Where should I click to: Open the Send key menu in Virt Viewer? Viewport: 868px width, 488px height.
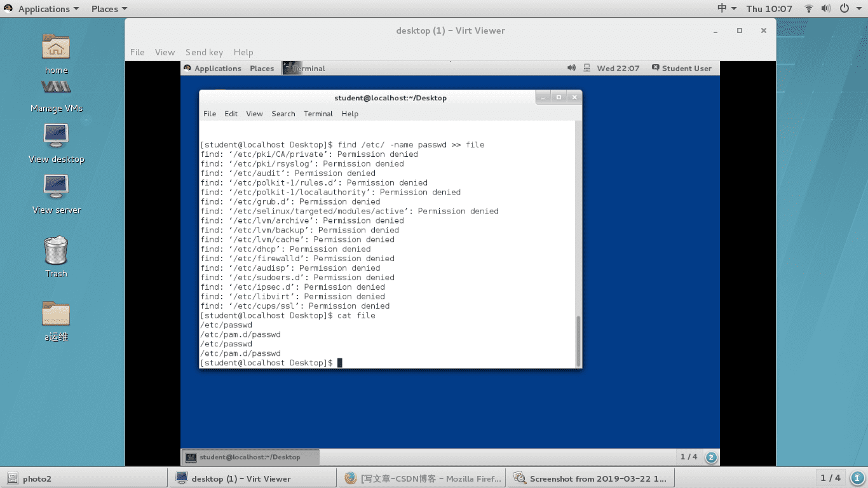coord(204,52)
